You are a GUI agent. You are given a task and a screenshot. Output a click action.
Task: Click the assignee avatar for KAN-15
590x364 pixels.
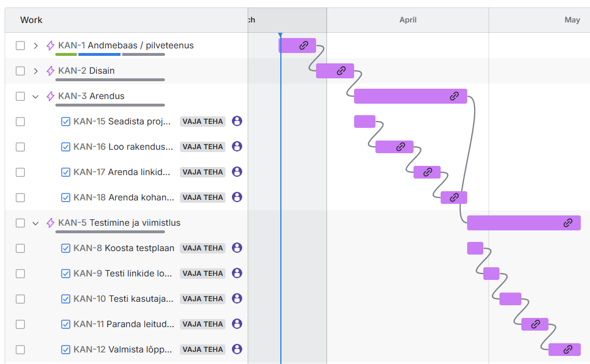click(x=236, y=121)
